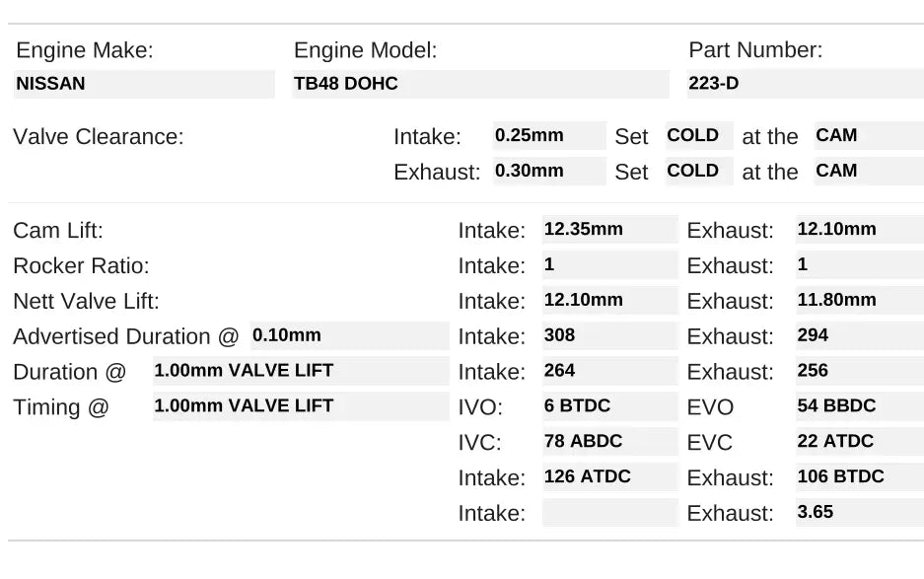Click the Intake Rocker Ratio field

[x=609, y=265]
